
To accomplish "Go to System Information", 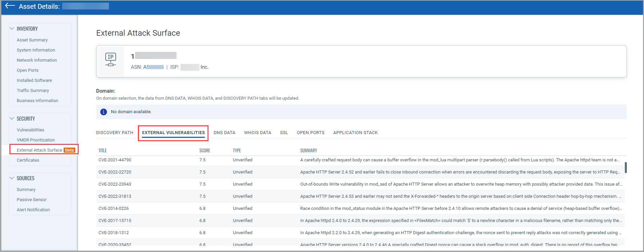I will coord(36,50).
